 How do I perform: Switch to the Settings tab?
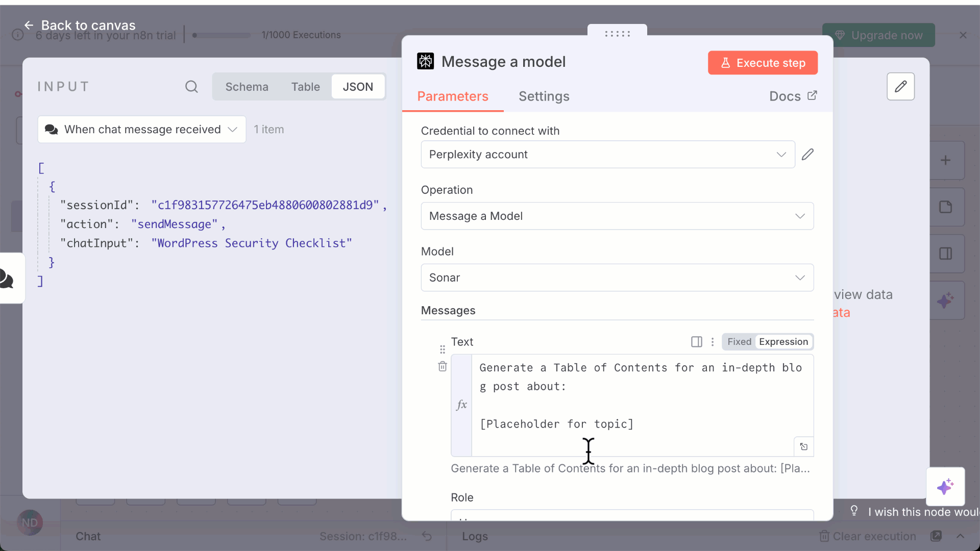[x=544, y=96]
